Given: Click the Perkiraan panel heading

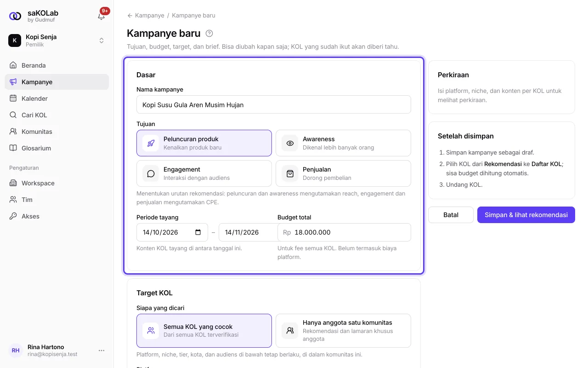Looking at the screenshot, I should pyautogui.click(x=453, y=75).
